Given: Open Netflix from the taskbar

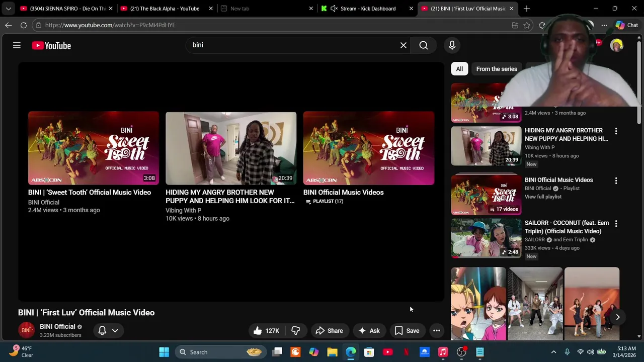Looking at the screenshot, I should click(x=406, y=352).
